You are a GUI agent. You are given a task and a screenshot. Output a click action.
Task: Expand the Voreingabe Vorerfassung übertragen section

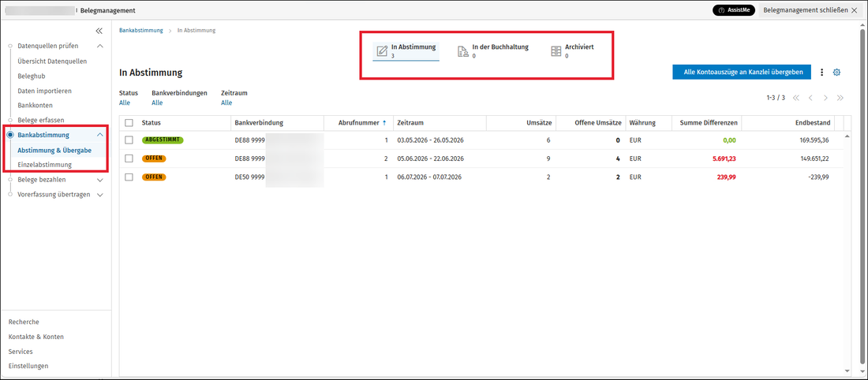[x=99, y=195]
